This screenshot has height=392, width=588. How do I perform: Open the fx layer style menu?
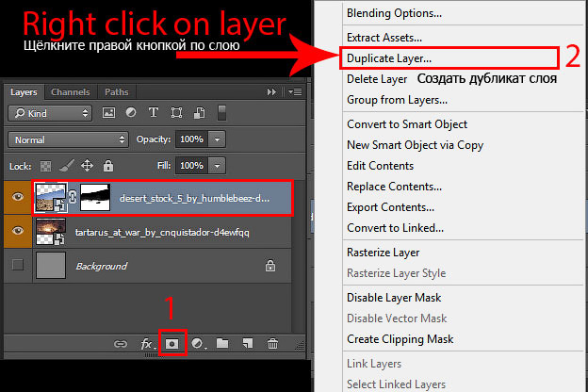coord(147,344)
